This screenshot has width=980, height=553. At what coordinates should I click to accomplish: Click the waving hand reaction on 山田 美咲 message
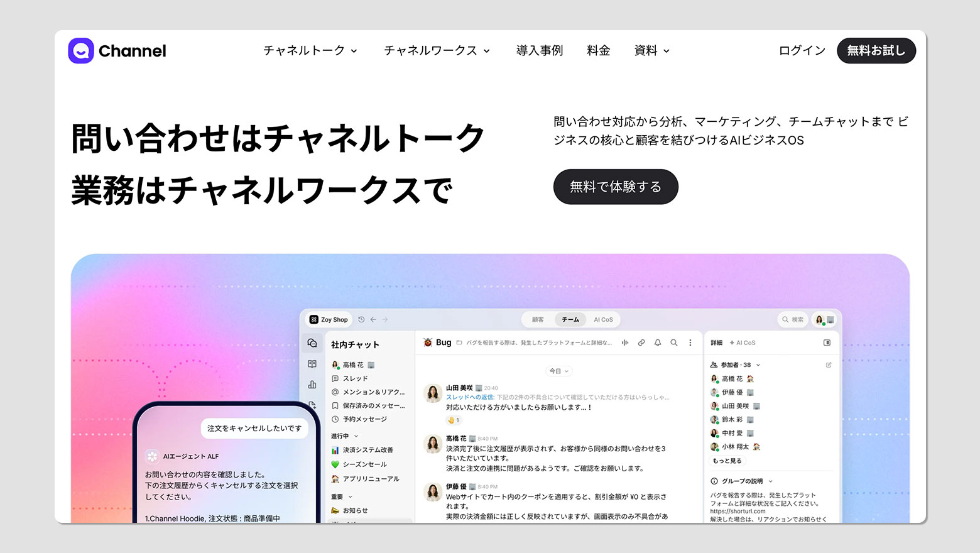454,420
